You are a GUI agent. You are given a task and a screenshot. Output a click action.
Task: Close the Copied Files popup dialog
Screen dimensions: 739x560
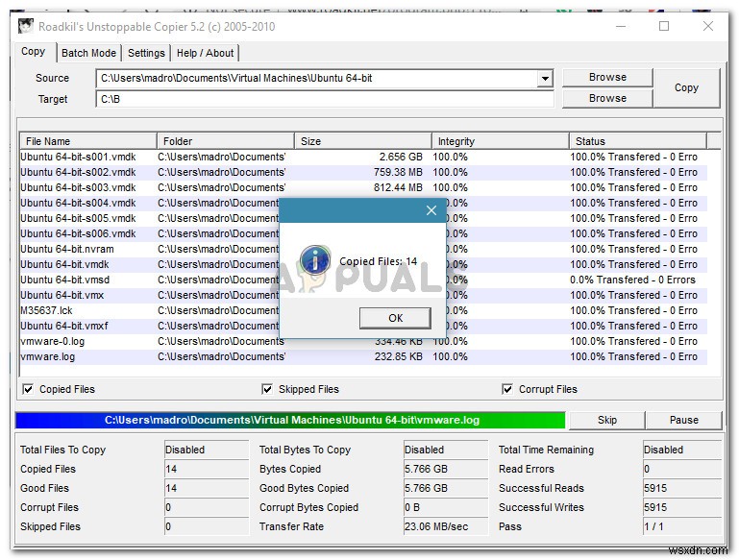431,211
